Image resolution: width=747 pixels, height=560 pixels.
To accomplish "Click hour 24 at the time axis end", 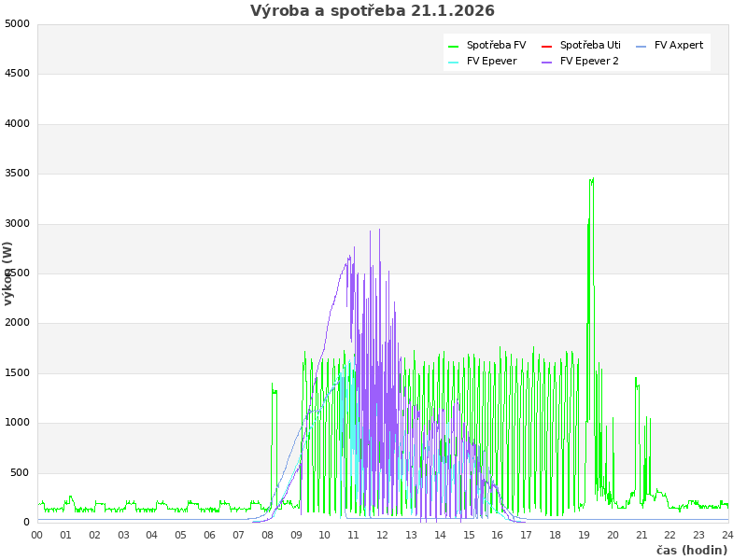I will pyautogui.click(x=727, y=535).
